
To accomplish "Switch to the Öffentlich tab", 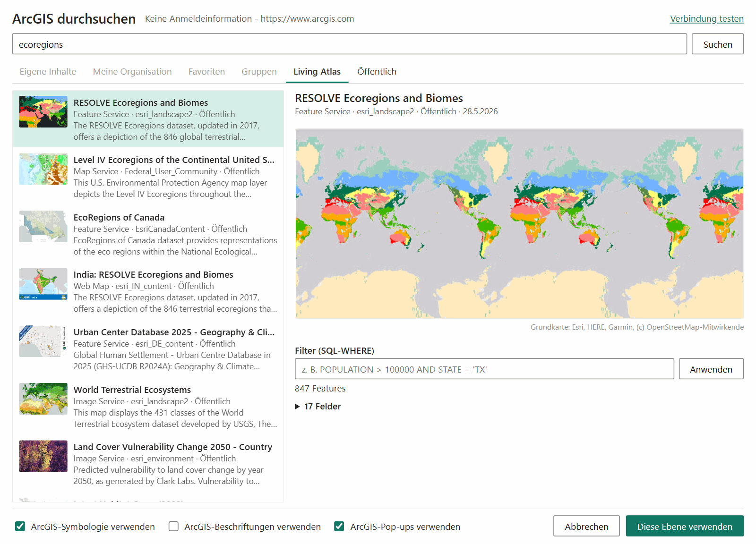I will point(377,71).
